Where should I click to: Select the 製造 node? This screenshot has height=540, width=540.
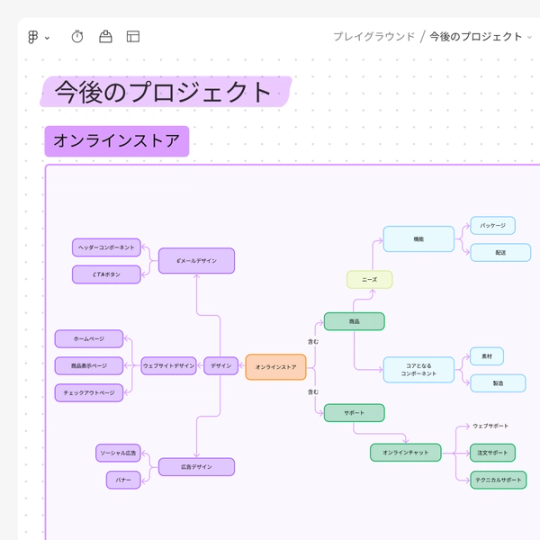tap(498, 383)
